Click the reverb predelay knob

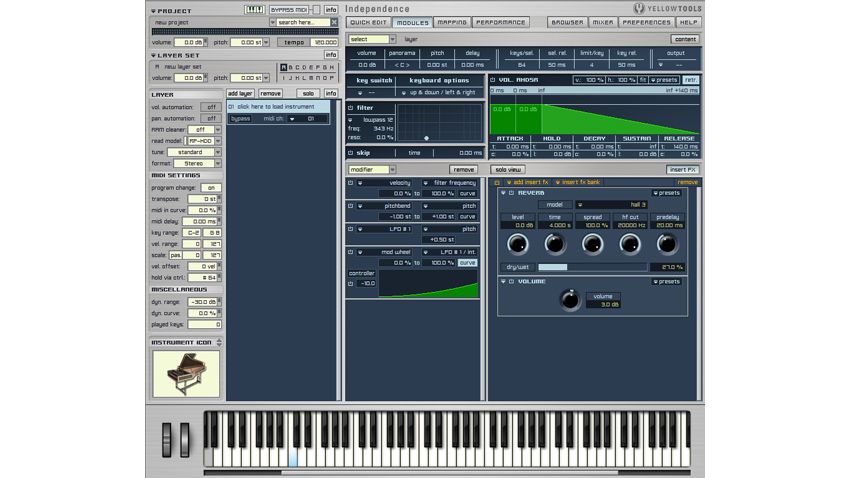[667, 245]
